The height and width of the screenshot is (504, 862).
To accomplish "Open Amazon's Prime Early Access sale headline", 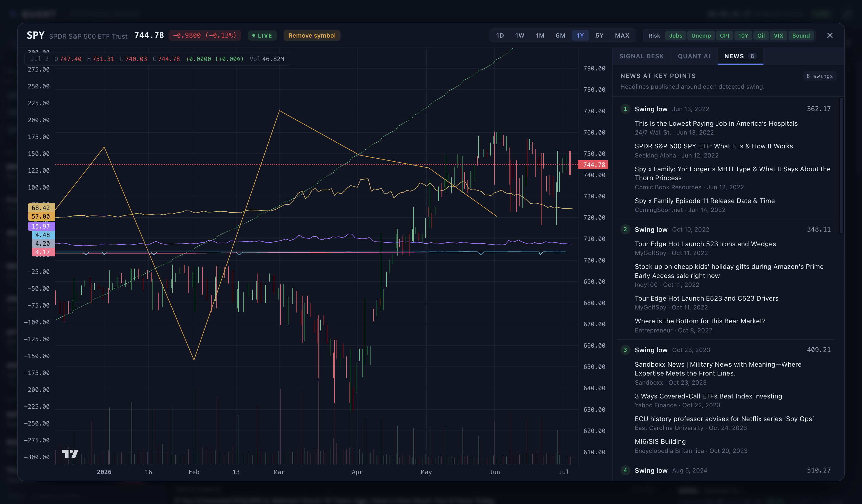I will [x=729, y=271].
